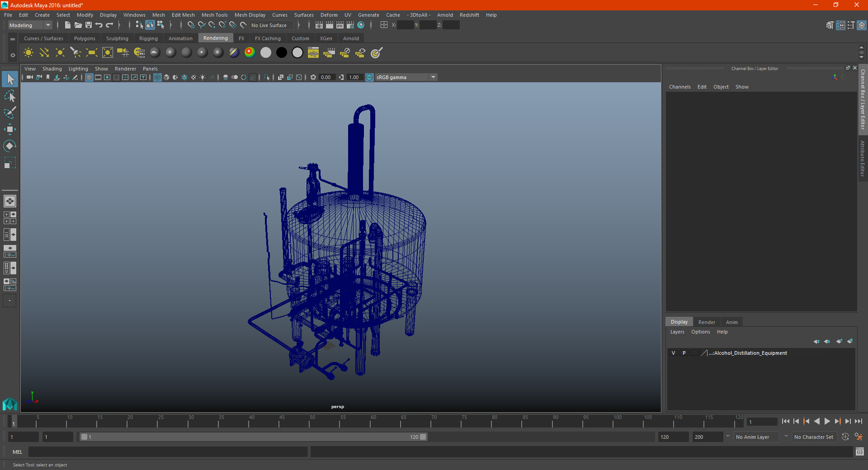
Task: Click the Undo arrow icon
Action: coord(99,25)
